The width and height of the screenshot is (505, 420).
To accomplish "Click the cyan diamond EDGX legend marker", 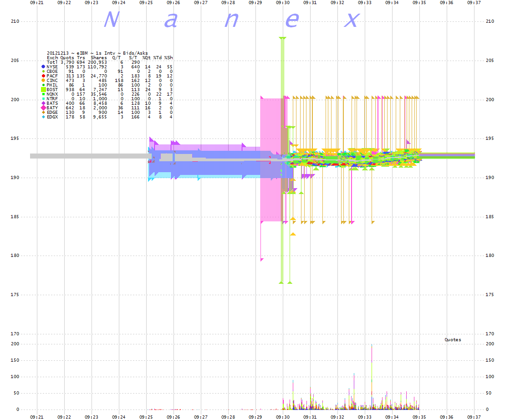I will tap(43, 117).
